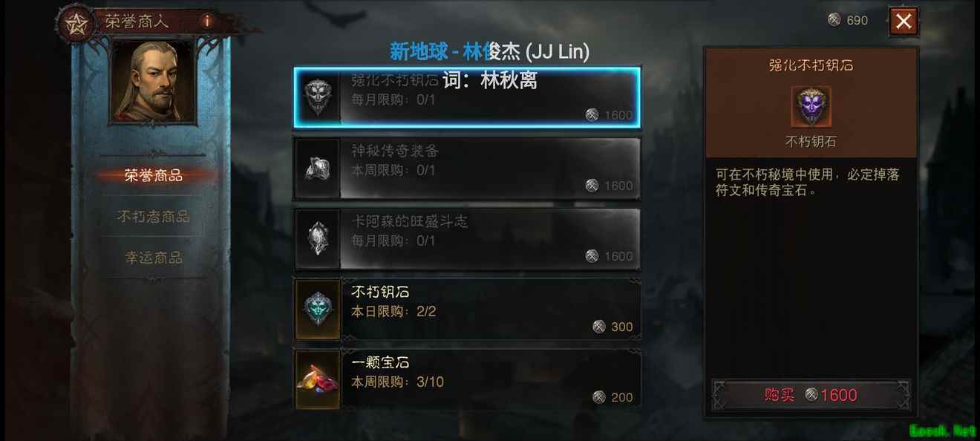The height and width of the screenshot is (441, 980).
Task: Select the green 不朽钥石 icon in the list
Action: [318, 310]
